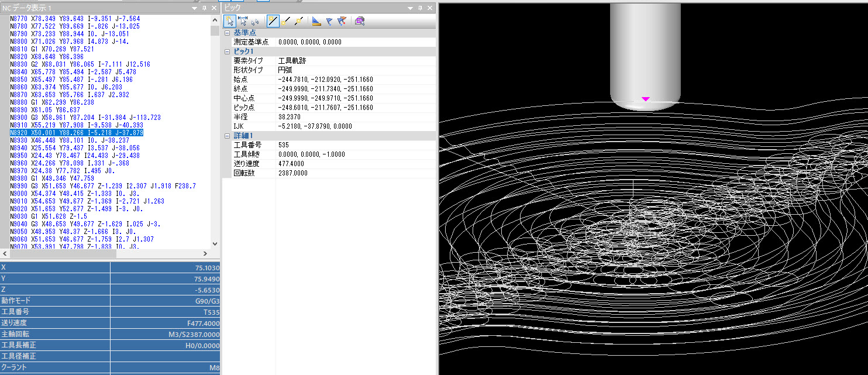Pin the NCデータ表示 panel
The image size is (868, 375).
tap(204, 9)
